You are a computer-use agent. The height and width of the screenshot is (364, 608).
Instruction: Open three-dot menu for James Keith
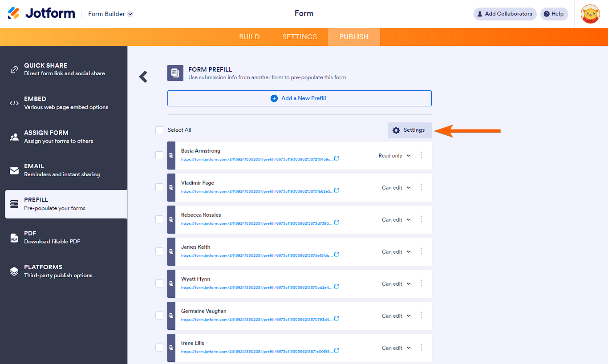[x=422, y=251]
